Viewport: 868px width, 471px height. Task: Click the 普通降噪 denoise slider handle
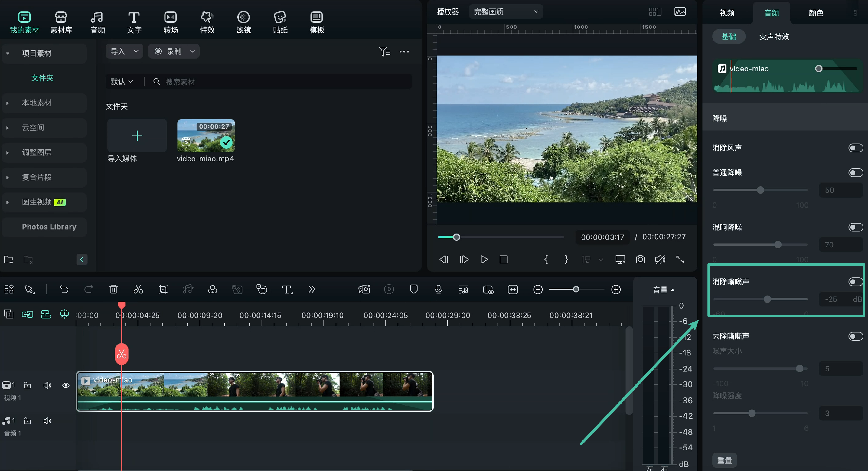pos(761,190)
